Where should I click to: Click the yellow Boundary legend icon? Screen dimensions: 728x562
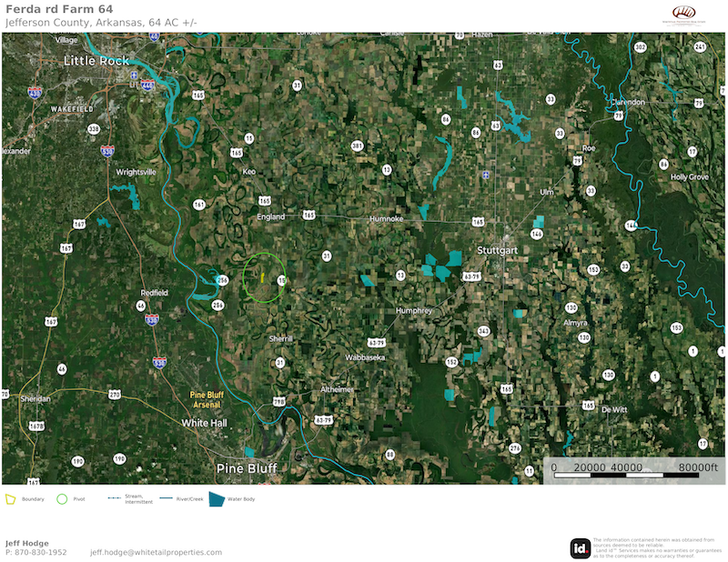tap(11, 499)
